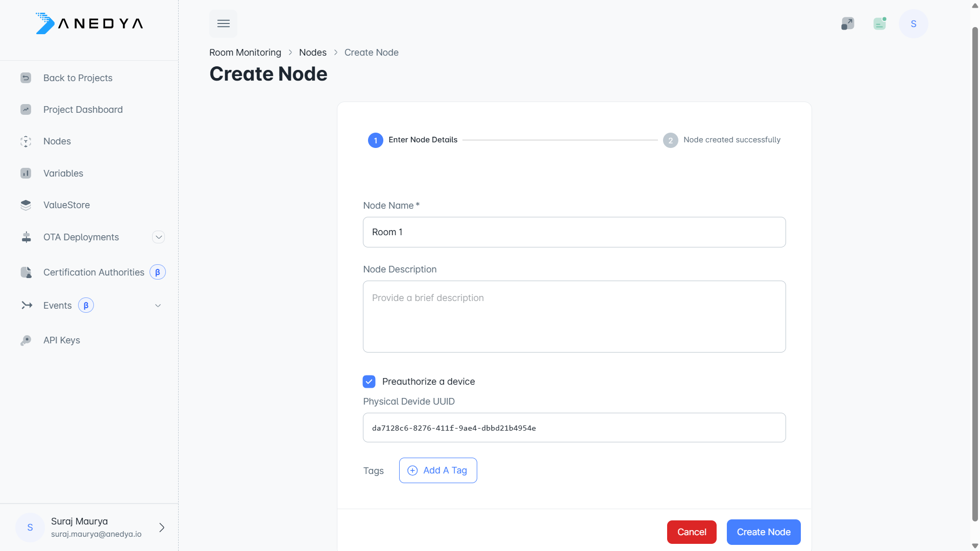The image size is (980, 551).
Task: Open the expand window icon in the header
Action: tap(847, 23)
